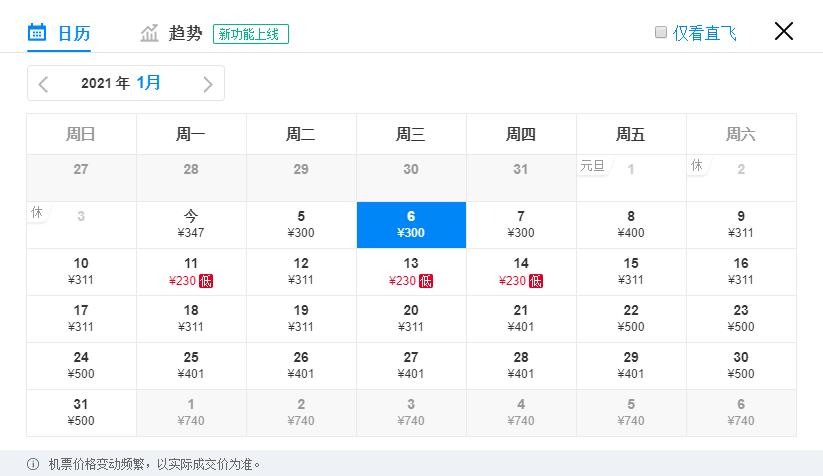The image size is (823, 476).
Task: Select January 8 priced ¥400
Action: click(631, 225)
